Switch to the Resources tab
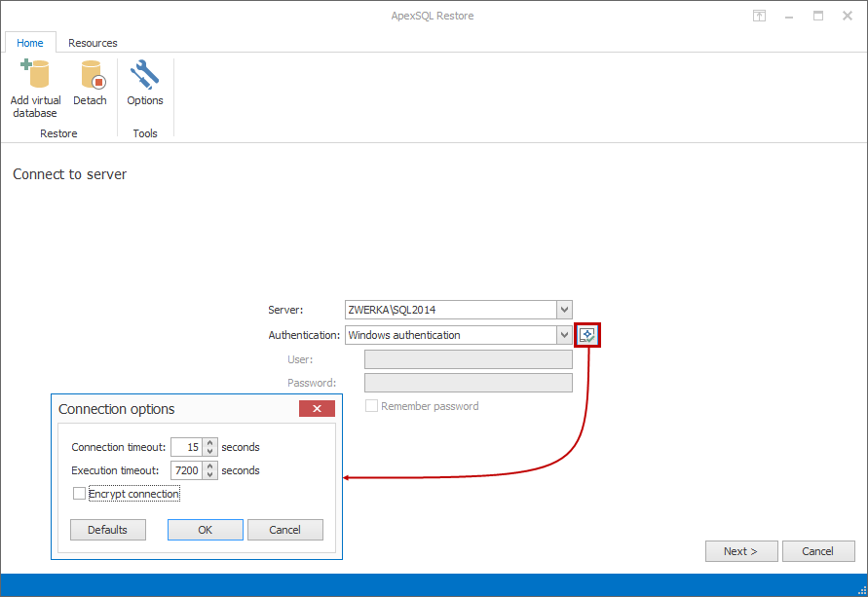The image size is (868, 597). click(93, 43)
